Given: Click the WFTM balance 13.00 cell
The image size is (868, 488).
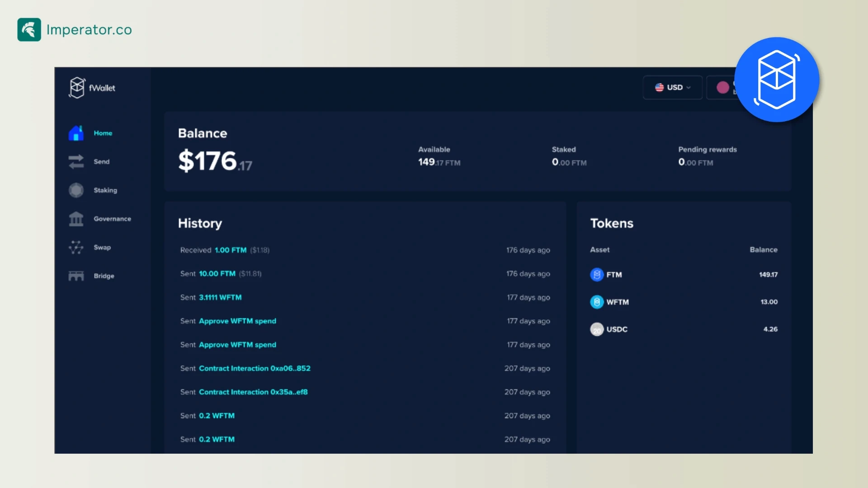Looking at the screenshot, I should (769, 302).
